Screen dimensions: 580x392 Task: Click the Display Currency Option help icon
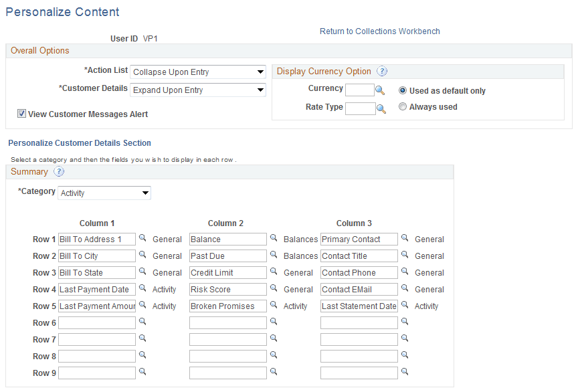click(382, 72)
